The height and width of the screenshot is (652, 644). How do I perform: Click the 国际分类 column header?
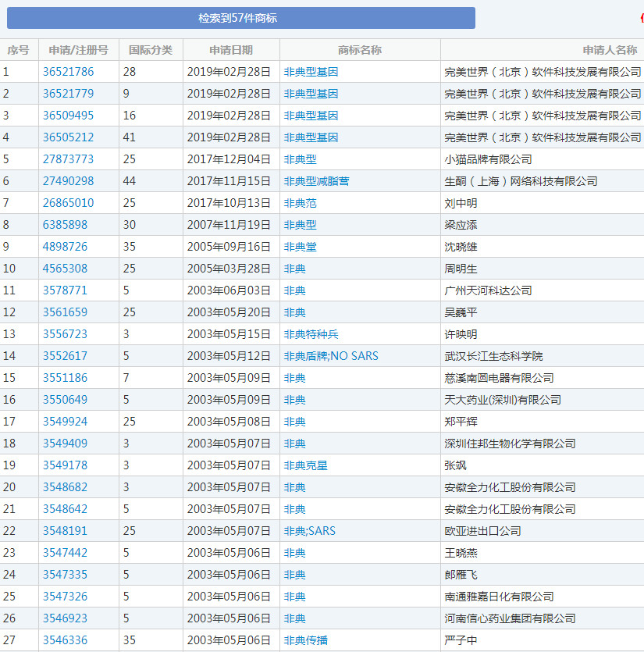click(153, 49)
